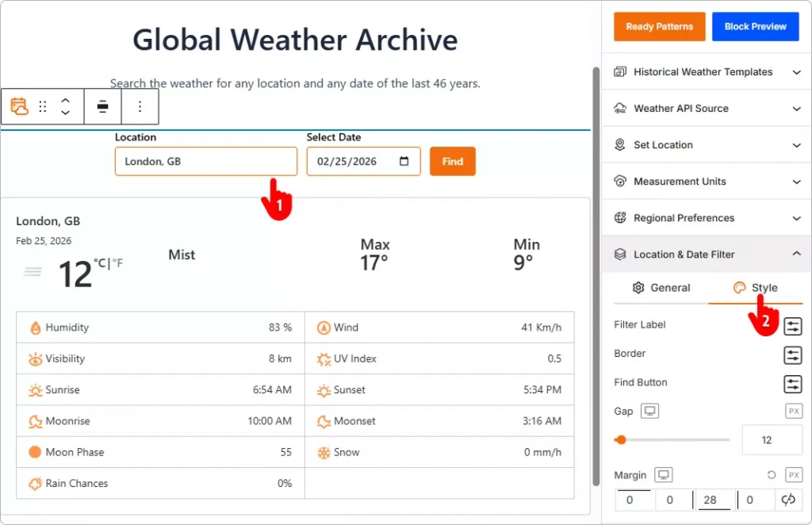
Task: Click the block drag handle dots
Action: tap(42, 106)
